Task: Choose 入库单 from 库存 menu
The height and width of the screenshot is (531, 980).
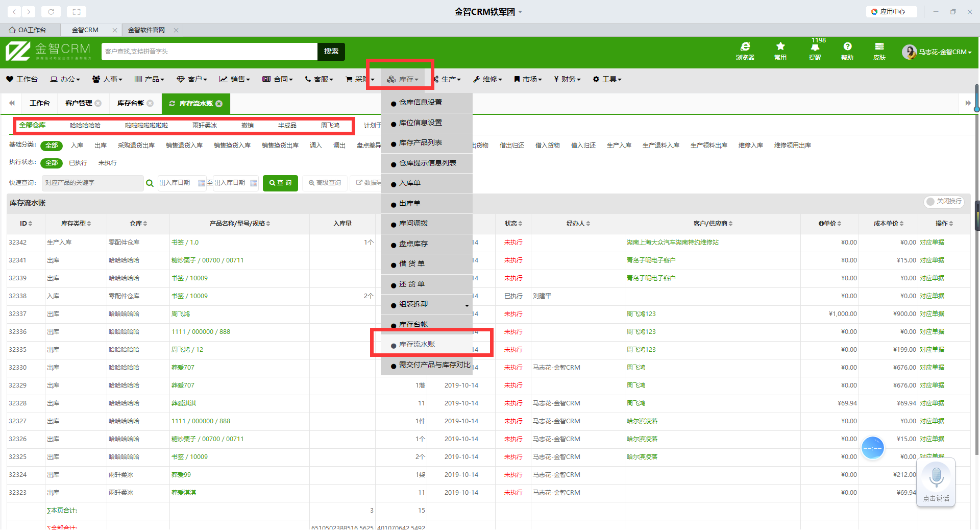Action: pos(427,183)
